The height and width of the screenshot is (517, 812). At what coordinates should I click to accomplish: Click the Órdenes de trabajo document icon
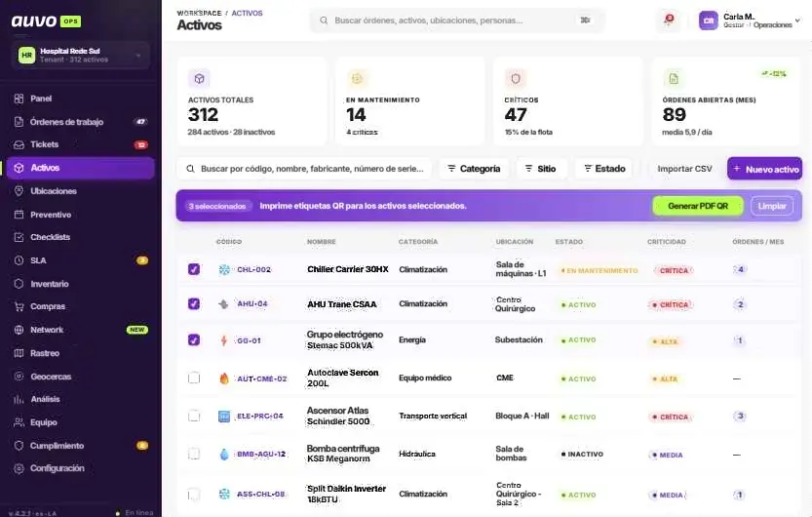[19, 122]
